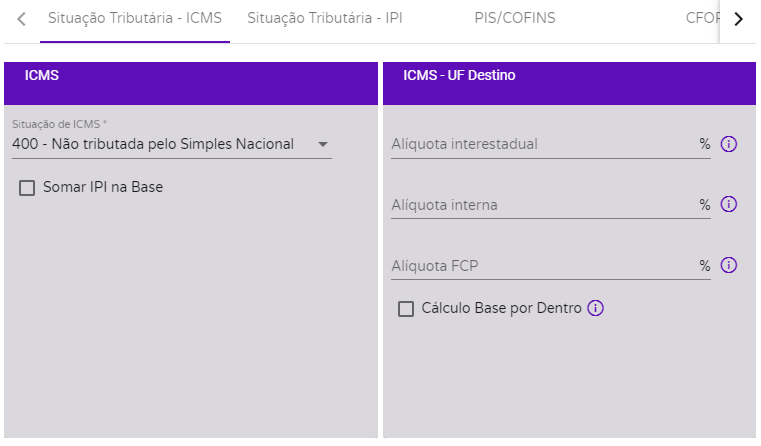Open info icon for Alíquota FCP
The image size is (761, 446).
click(x=728, y=265)
